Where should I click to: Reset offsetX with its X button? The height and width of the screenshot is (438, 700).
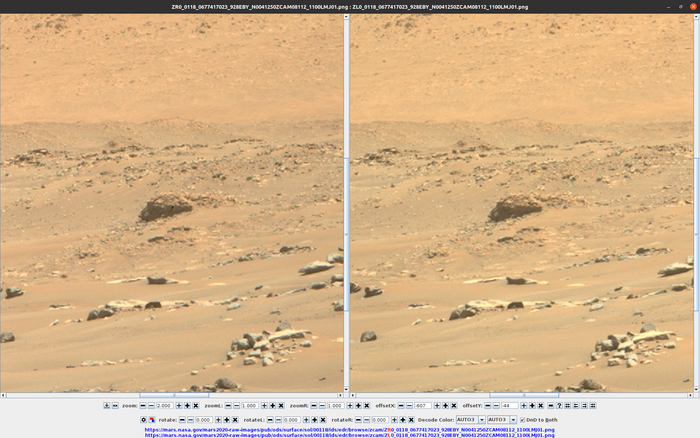point(454,405)
